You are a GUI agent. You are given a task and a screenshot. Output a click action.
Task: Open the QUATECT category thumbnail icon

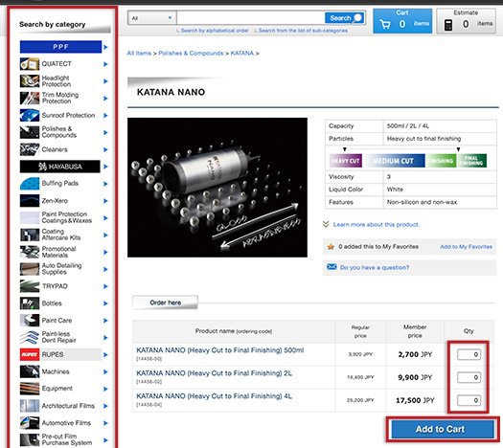pyautogui.click(x=30, y=64)
